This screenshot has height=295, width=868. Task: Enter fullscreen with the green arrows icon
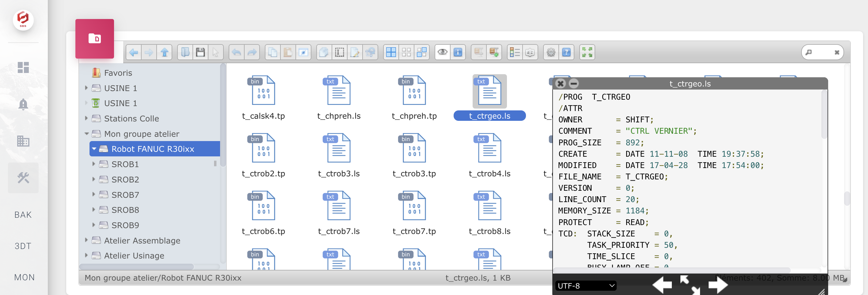coord(587,52)
